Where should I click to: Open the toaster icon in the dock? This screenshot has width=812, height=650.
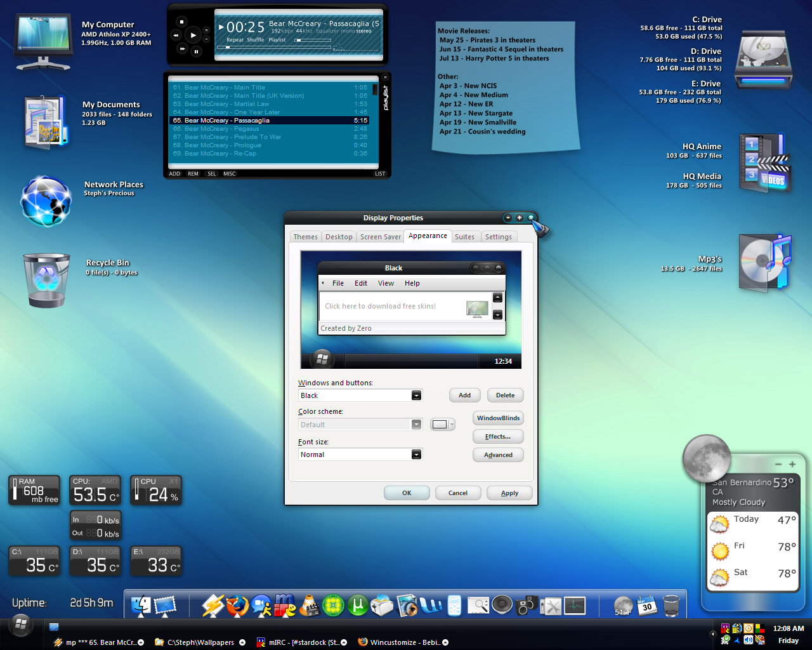[382, 606]
